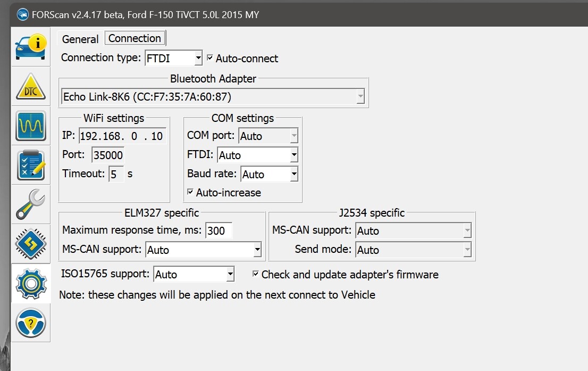Open the gear settings section

pos(31,284)
